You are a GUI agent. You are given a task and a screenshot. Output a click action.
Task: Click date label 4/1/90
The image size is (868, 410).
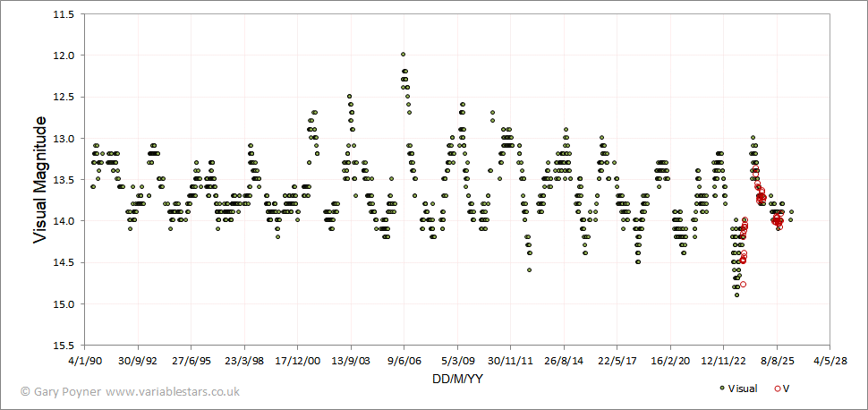tap(85, 361)
